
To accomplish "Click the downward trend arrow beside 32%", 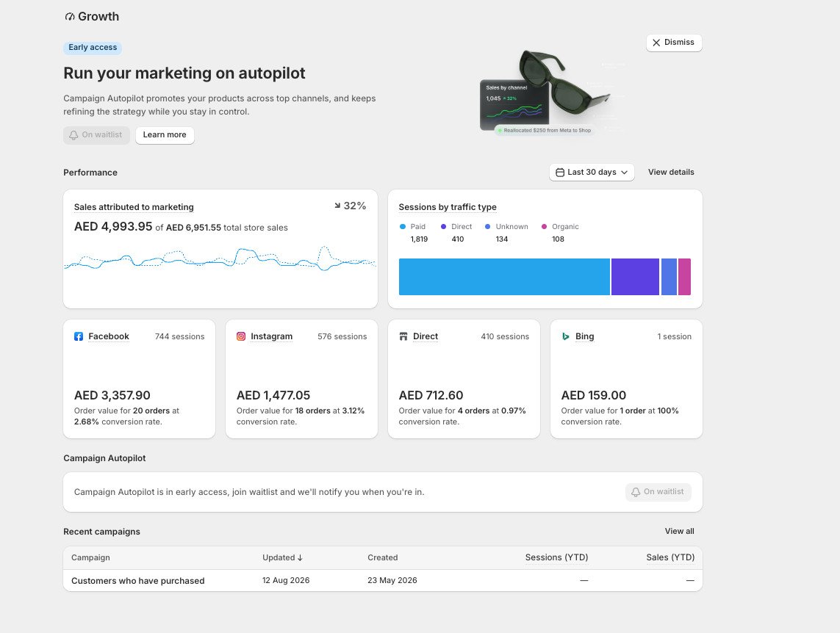I will click(x=337, y=206).
